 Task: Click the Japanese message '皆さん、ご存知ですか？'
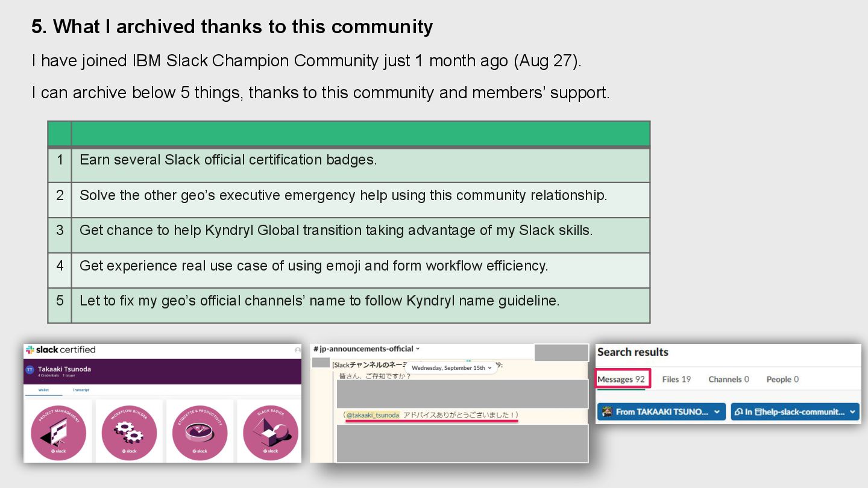374,377
